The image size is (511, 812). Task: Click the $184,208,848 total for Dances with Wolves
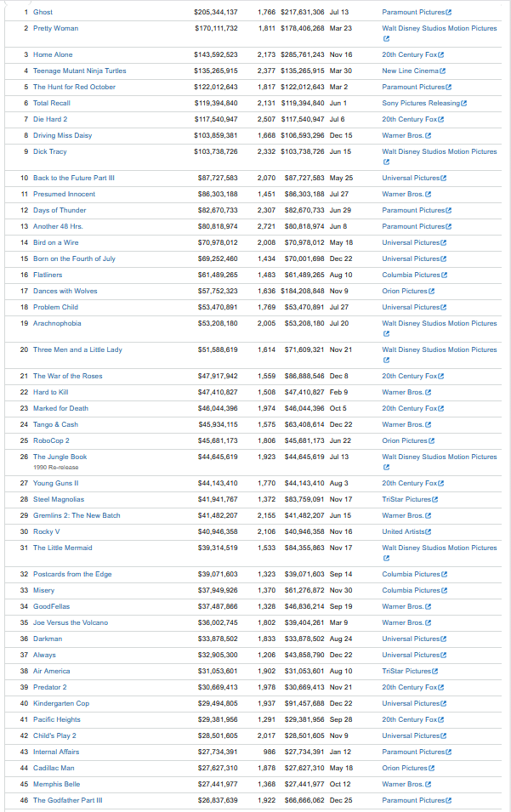click(x=303, y=291)
